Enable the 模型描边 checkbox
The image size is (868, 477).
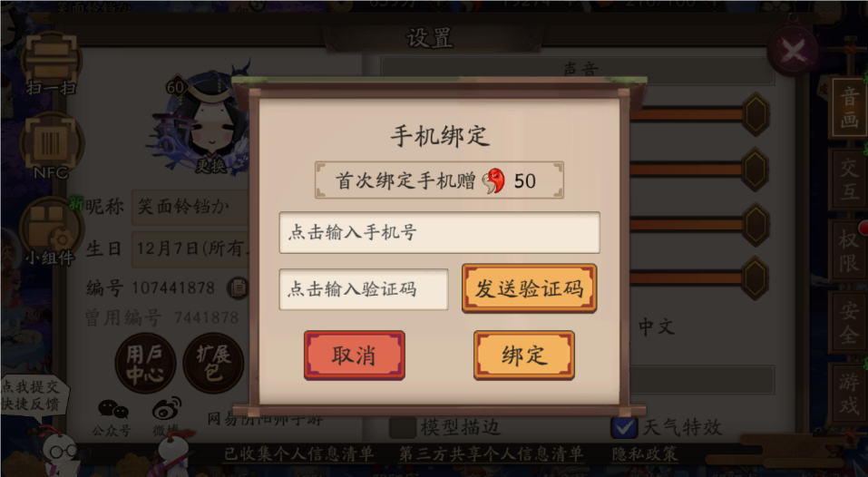403,428
